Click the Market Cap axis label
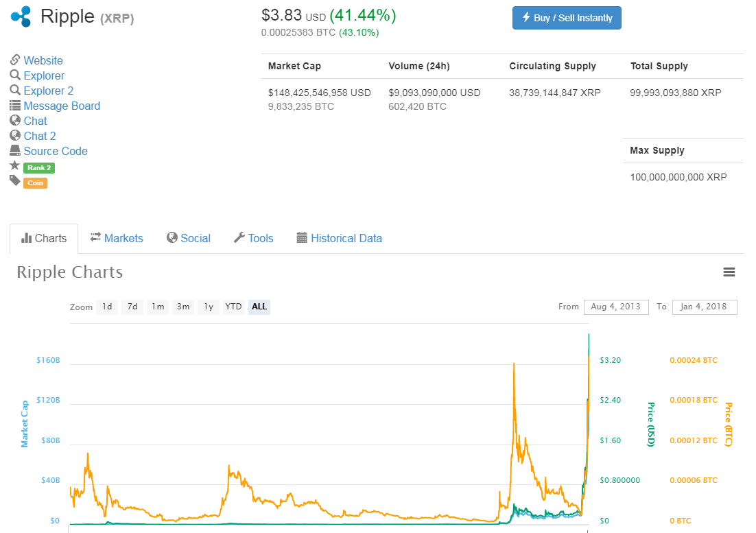 (25, 424)
